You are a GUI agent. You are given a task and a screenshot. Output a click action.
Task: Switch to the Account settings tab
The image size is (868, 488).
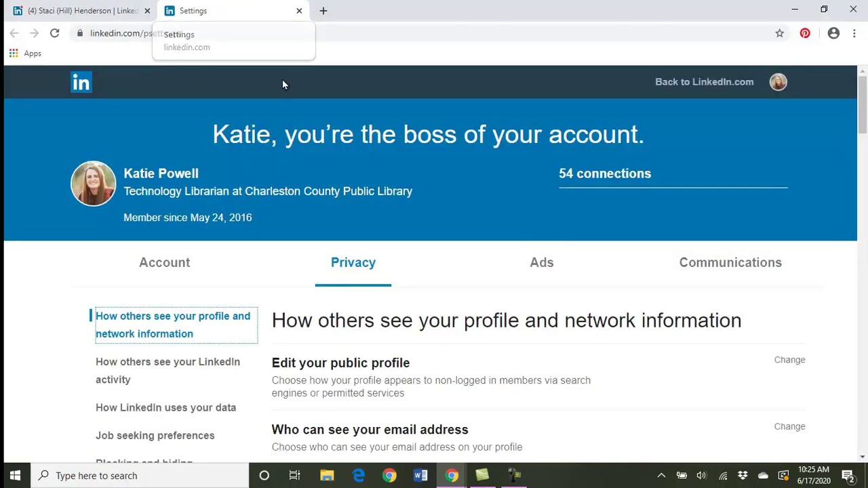pyautogui.click(x=165, y=262)
